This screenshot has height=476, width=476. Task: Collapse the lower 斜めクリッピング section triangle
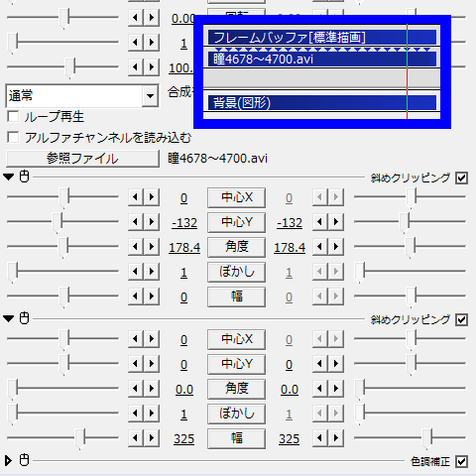point(9,319)
